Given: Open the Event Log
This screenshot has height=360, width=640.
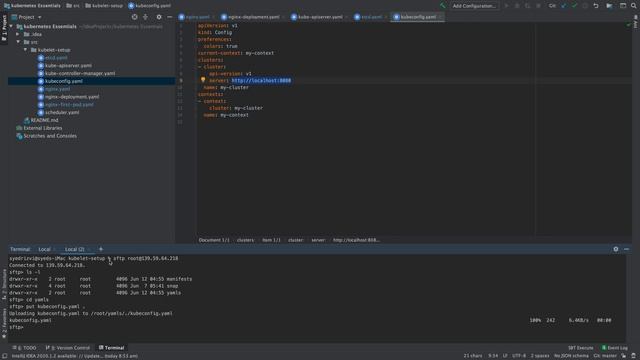Looking at the screenshot, I should click(614, 348).
